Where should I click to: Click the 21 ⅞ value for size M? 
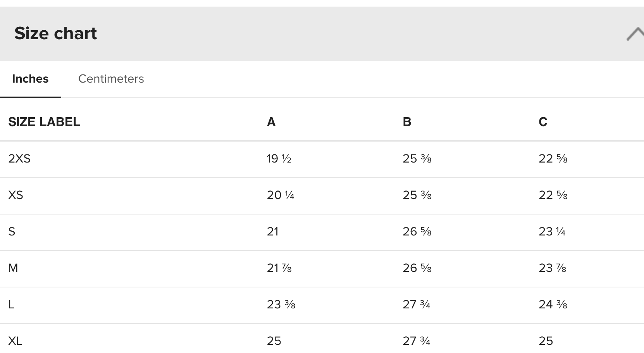[x=279, y=268]
